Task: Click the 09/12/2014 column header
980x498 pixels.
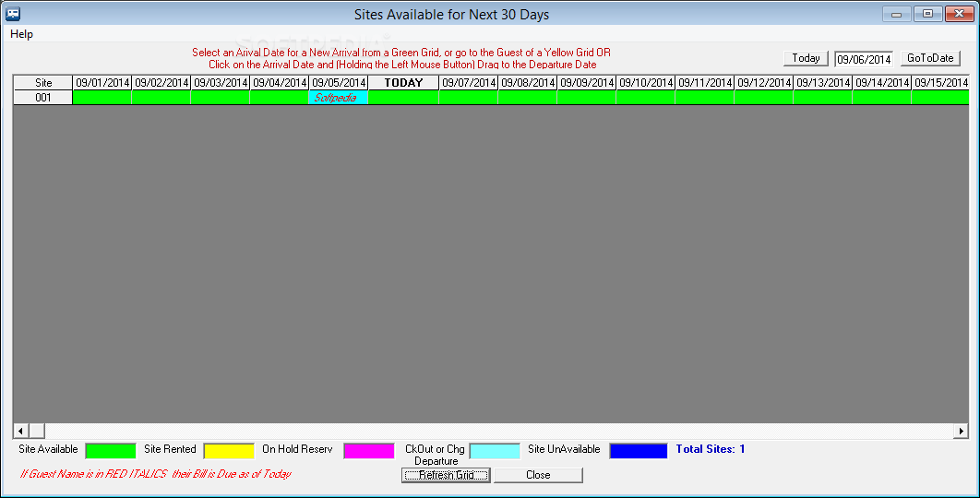Action: 764,82
